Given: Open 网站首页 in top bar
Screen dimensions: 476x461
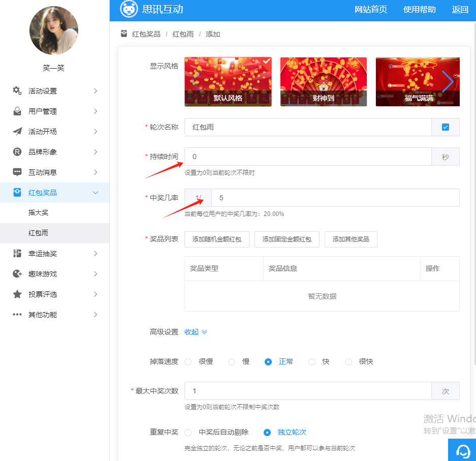Looking at the screenshot, I should tap(371, 10).
